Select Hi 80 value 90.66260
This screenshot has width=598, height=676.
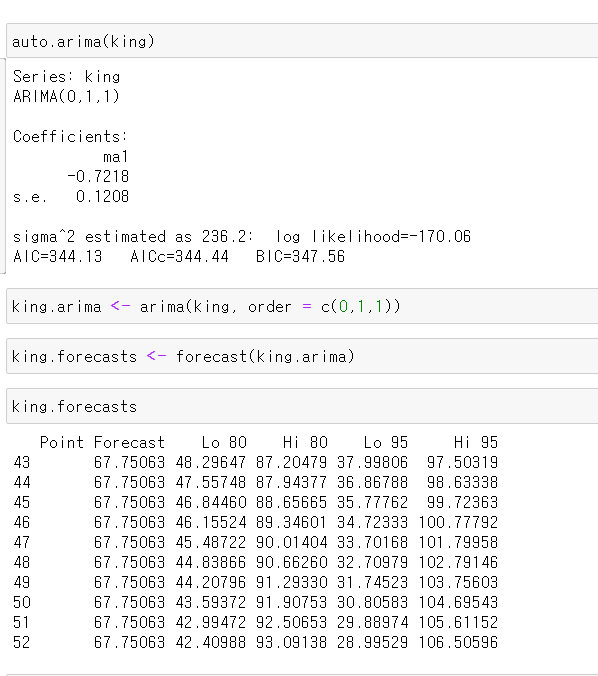click(x=291, y=562)
